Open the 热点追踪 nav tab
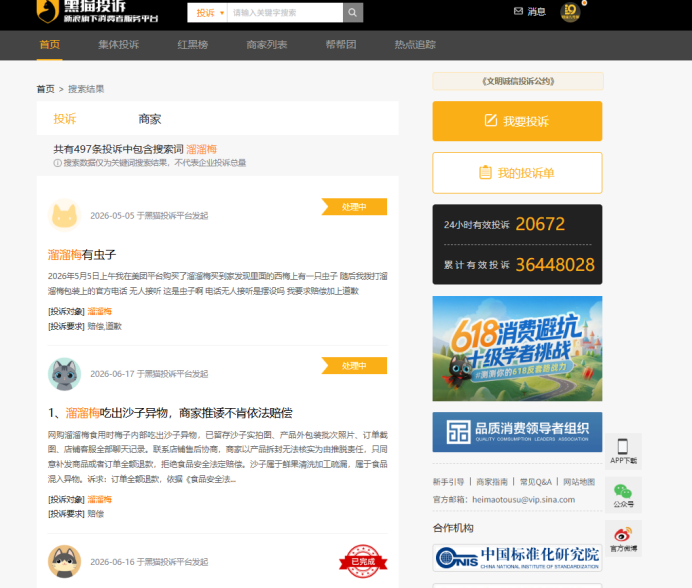Screen dimensions: 692x588 click(415, 45)
